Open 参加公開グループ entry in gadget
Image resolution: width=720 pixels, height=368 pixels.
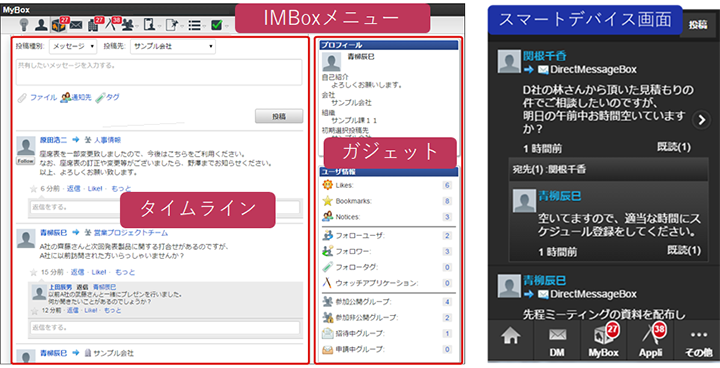363,302
